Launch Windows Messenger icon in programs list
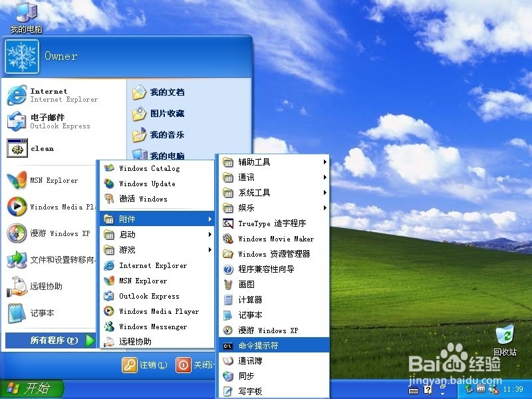The image size is (532, 399). coord(109,327)
